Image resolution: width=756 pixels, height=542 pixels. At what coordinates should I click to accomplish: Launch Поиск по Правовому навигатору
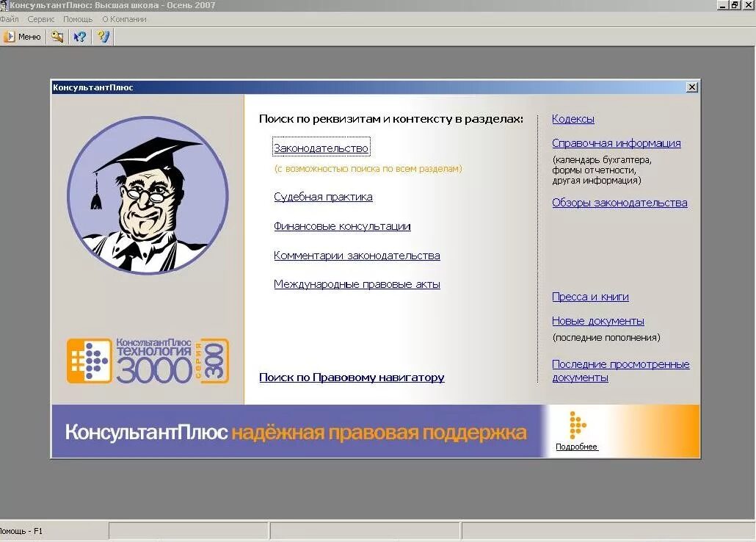point(352,377)
